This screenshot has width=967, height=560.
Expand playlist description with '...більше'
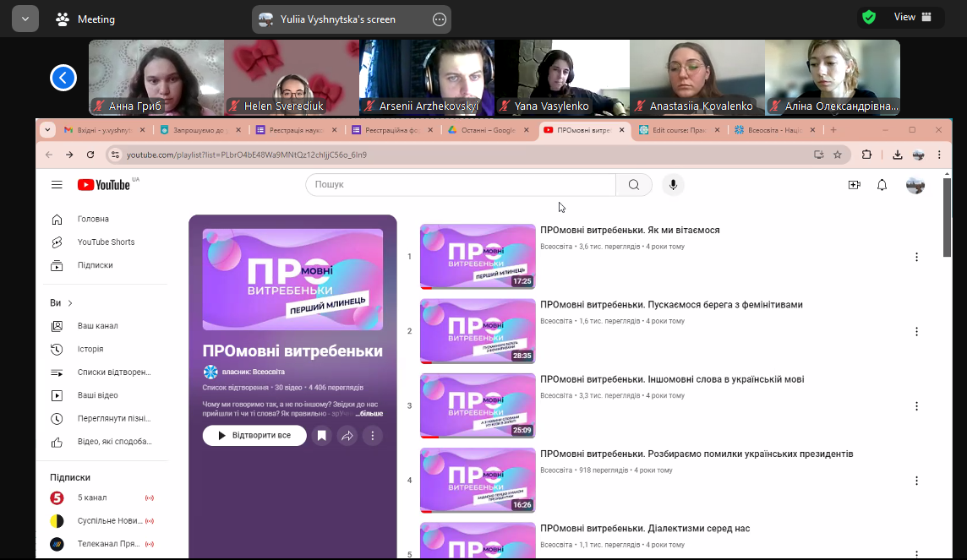tap(369, 414)
